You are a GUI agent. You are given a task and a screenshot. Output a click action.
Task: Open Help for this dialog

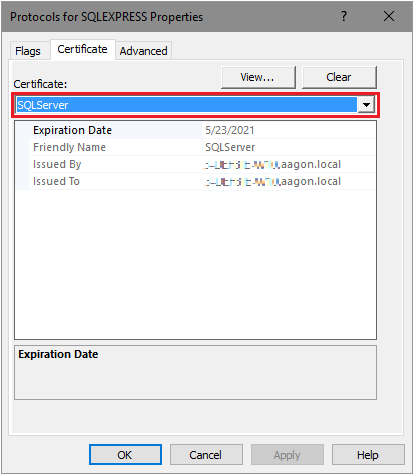[x=368, y=455]
